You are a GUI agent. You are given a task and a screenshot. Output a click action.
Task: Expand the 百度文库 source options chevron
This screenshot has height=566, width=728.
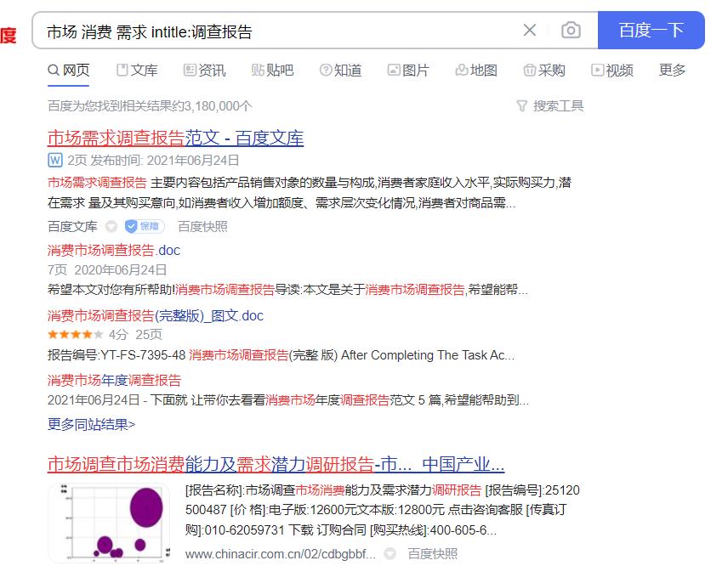coord(111,226)
